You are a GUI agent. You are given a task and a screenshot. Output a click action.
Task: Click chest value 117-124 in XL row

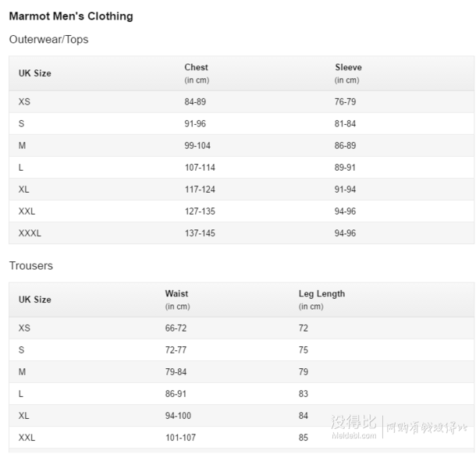tap(200, 190)
